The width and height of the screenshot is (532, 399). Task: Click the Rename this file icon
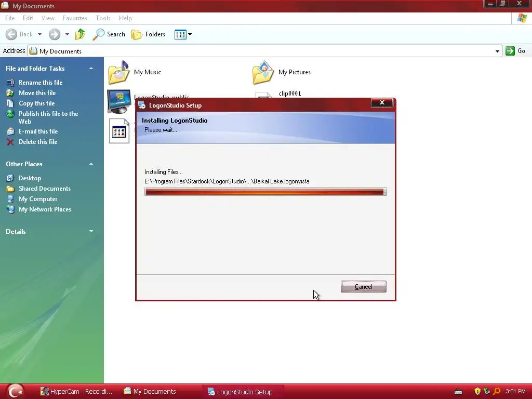pyautogui.click(x=10, y=83)
